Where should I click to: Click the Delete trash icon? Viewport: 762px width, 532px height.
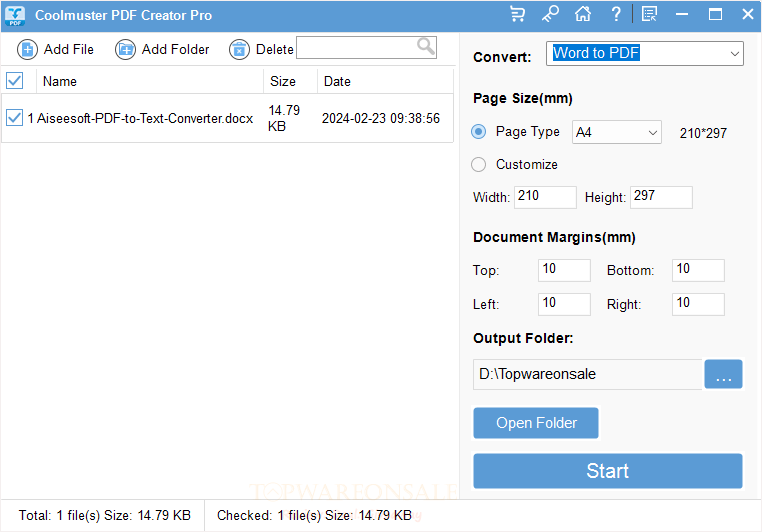click(239, 50)
